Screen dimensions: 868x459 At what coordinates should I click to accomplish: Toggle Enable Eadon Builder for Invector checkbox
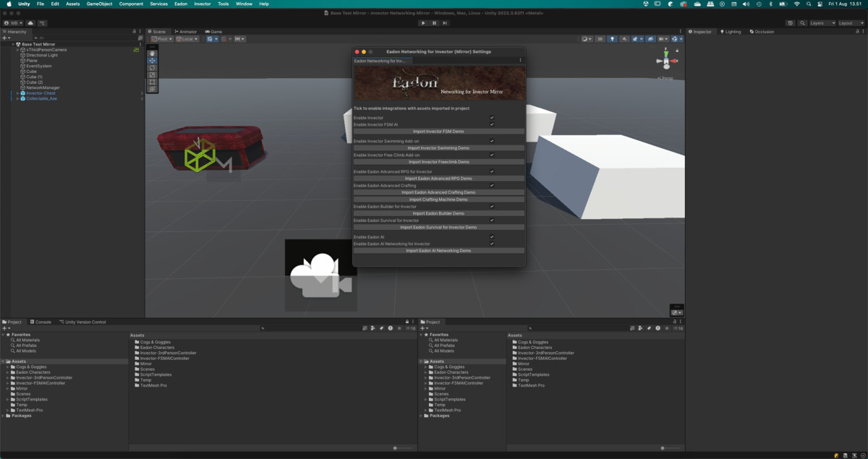492,207
